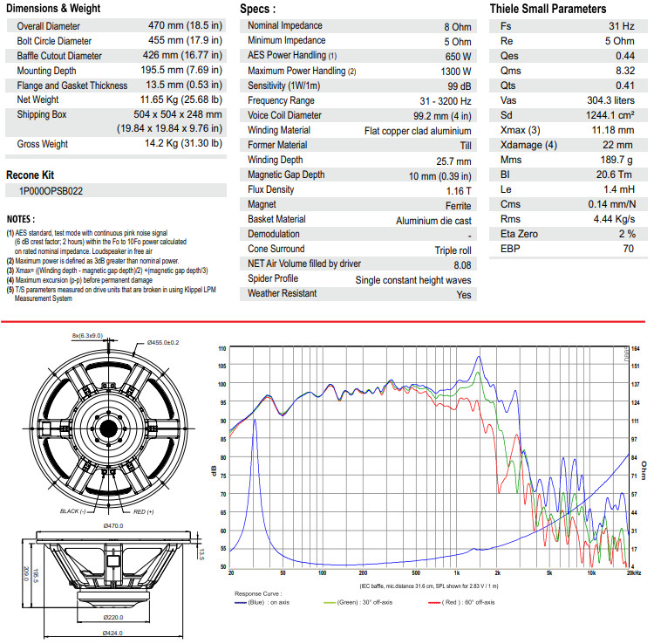Click the Mounting Depth value 195.5 mm
The height and width of the screenshot is (644, 654).
point(181,70)
